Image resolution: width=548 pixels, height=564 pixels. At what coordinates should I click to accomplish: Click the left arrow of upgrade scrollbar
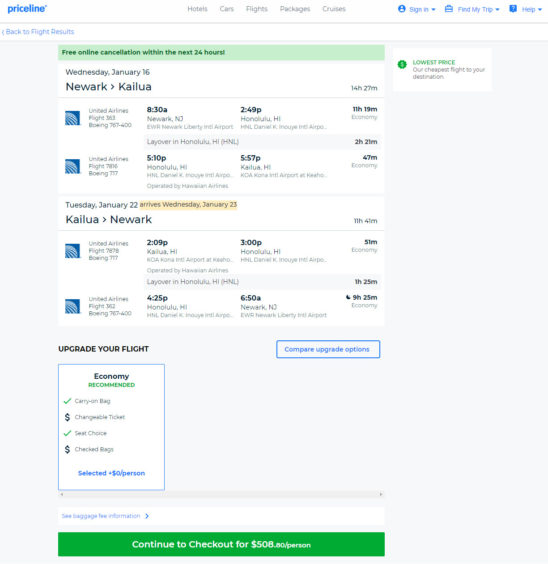pyautogui.click(x=62, y=494)
